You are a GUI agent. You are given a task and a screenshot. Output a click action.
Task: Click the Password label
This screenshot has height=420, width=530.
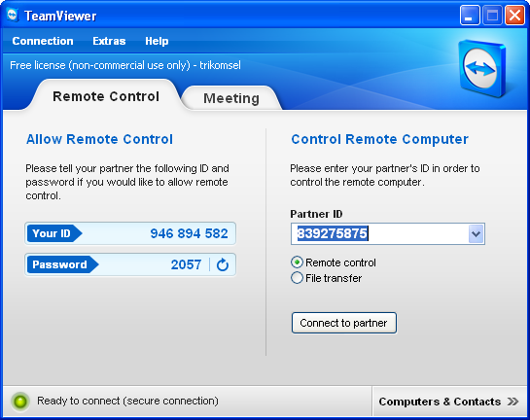[x=62, y=264]
